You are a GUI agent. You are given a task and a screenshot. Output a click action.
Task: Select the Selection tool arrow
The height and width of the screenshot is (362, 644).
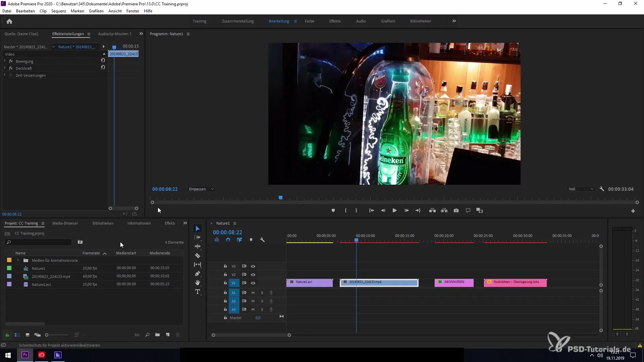(x=198, y=229)
